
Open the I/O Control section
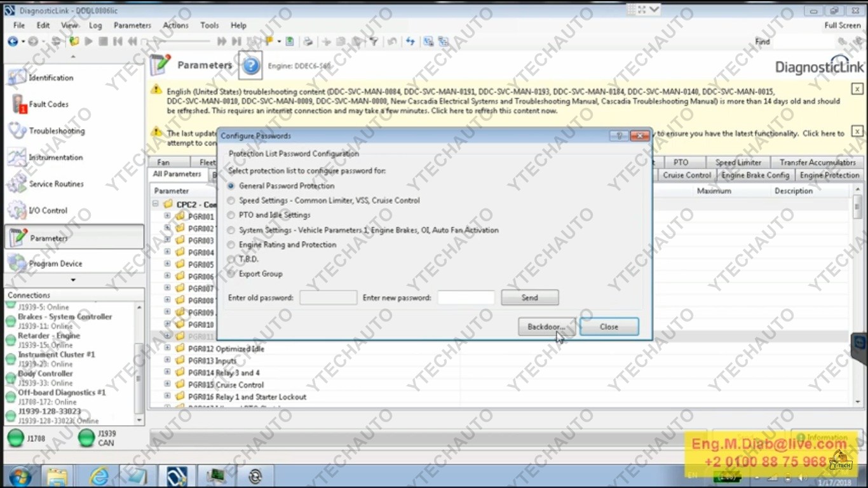pos(74,210)
